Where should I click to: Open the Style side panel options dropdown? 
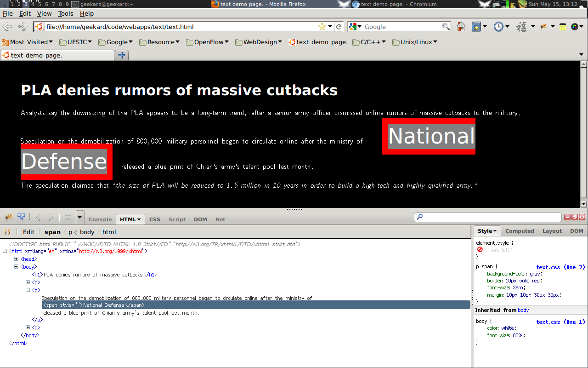(x=487, y=231)
